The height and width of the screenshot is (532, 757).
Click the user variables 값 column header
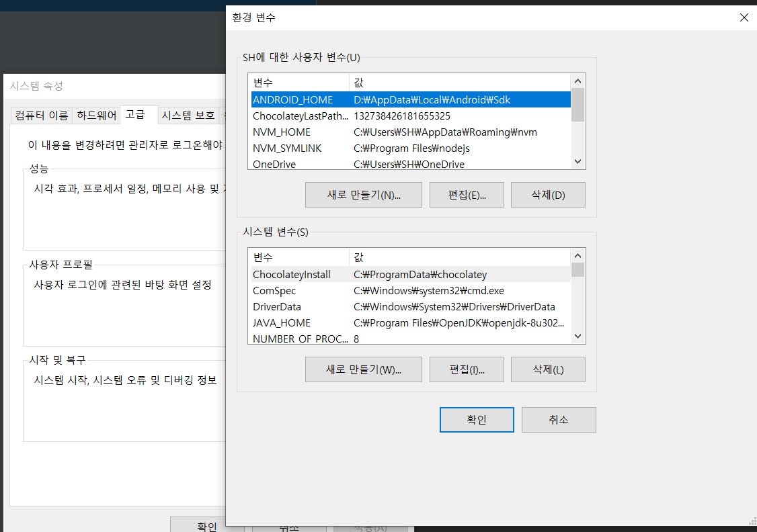(x=460, y=83)
